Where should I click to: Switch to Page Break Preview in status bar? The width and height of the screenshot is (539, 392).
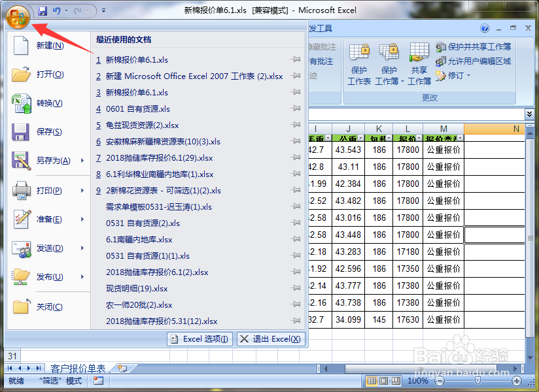point(396,381)
